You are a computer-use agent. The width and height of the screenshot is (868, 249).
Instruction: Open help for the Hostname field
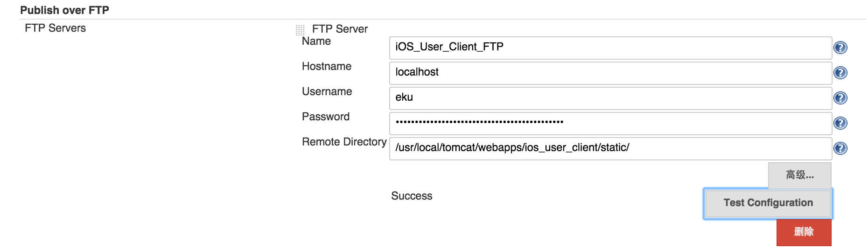[840, 73]
